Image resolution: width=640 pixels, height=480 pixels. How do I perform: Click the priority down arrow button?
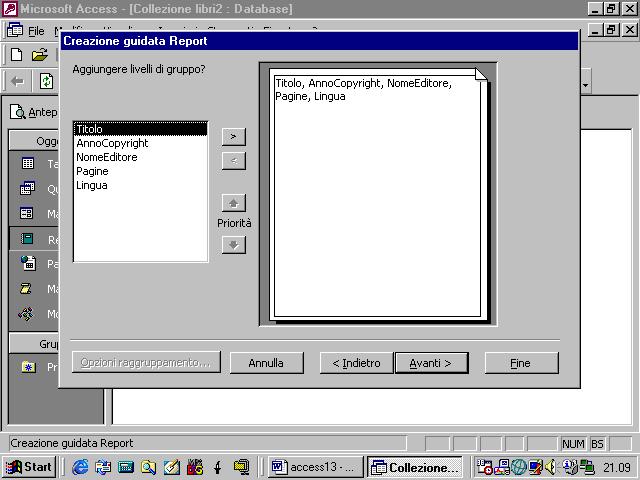tap(233, 245)
